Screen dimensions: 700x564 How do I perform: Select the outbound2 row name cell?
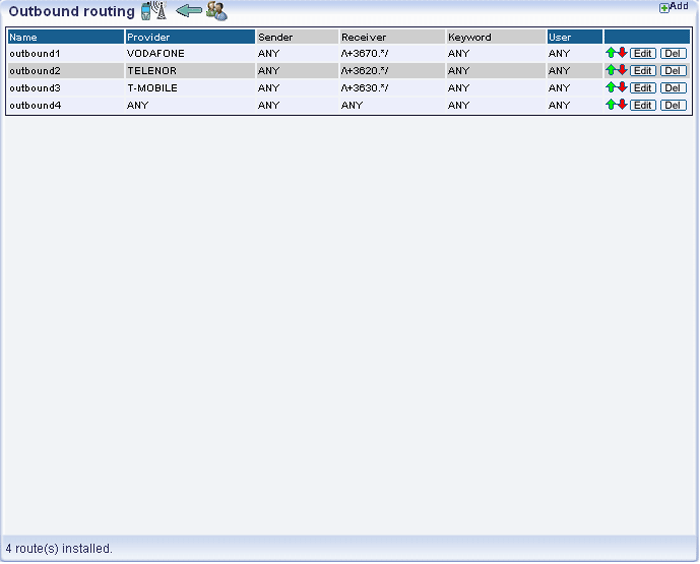[36, 71]
